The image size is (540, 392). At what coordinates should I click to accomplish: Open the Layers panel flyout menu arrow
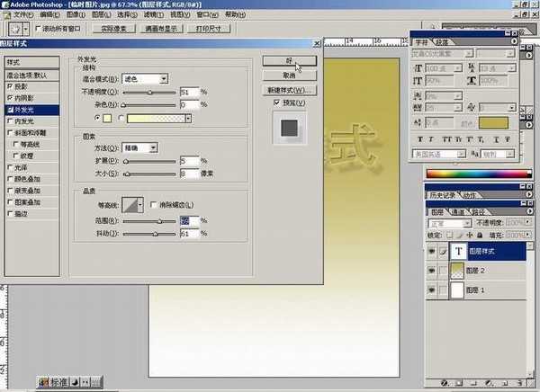tap(530, 211)
